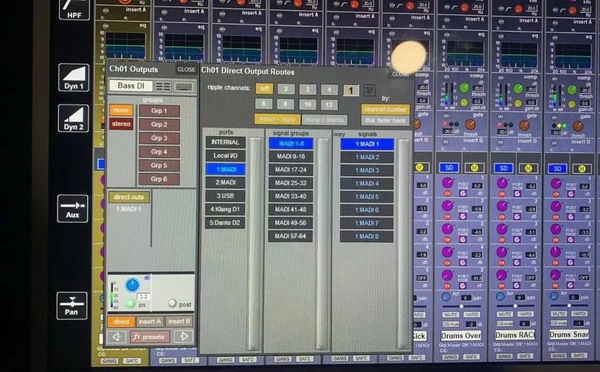Select the Dyn 1 icon
Image resolution: width=600 pixels, height=372 pixels.
point(73,78)
